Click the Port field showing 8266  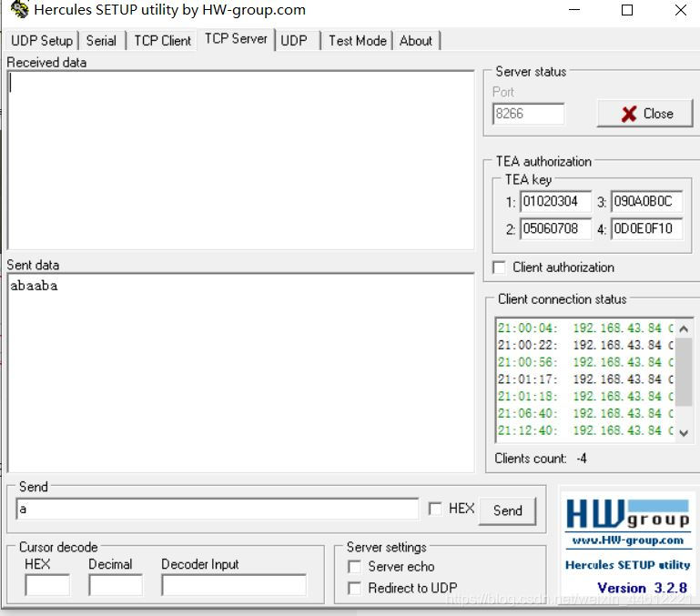click(528, 114)
